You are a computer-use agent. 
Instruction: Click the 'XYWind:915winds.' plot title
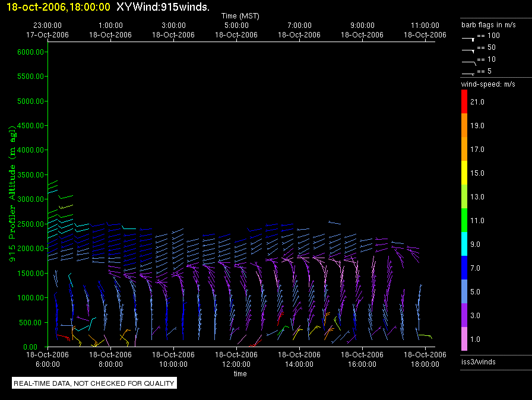163,7
